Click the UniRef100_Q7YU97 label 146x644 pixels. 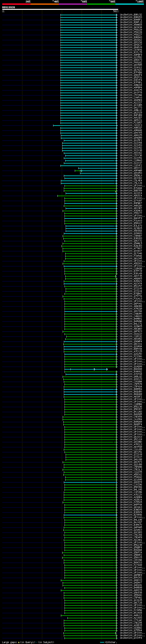point(131,201)
